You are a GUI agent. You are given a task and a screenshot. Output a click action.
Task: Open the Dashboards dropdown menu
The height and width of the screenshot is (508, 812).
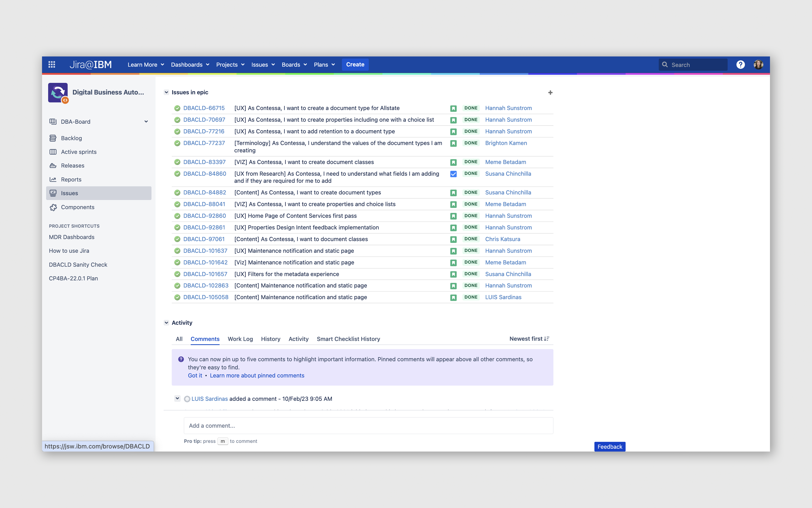(x=190, y=65)
